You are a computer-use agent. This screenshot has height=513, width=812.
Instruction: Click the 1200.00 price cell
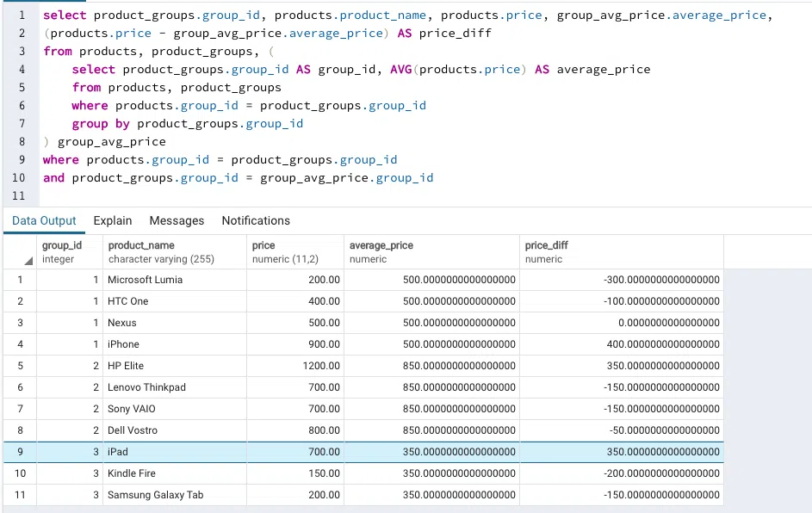[x=295, y=366]
